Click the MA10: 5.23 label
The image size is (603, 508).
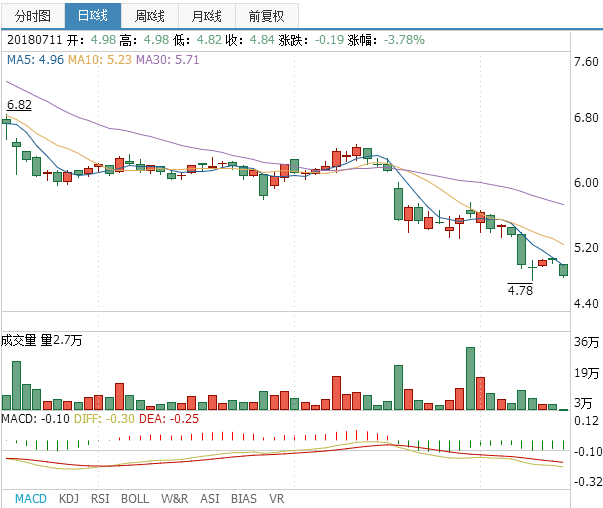tap(100, 60)
